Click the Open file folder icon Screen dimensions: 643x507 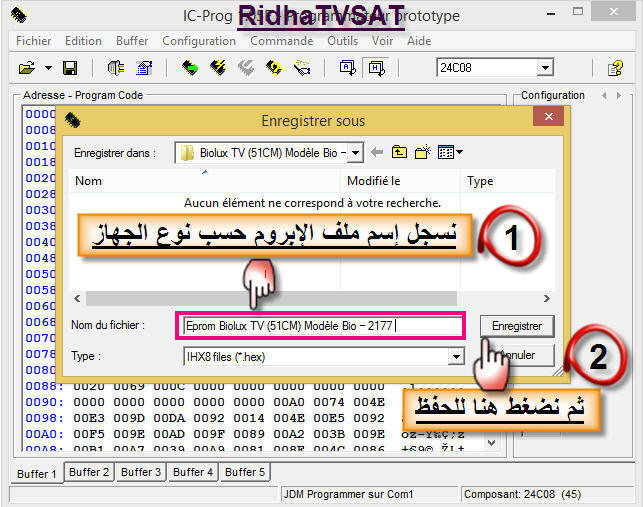26,68
